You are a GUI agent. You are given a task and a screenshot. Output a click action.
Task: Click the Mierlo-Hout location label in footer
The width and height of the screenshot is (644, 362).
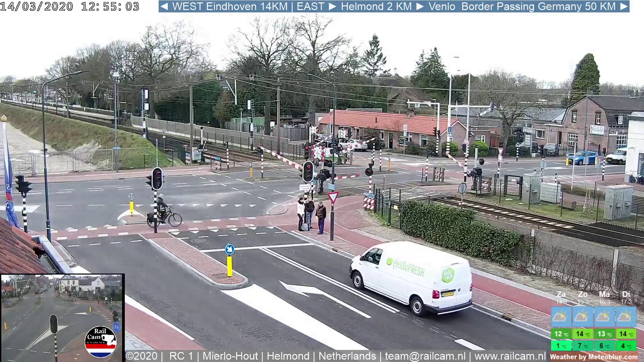[230, 356]
